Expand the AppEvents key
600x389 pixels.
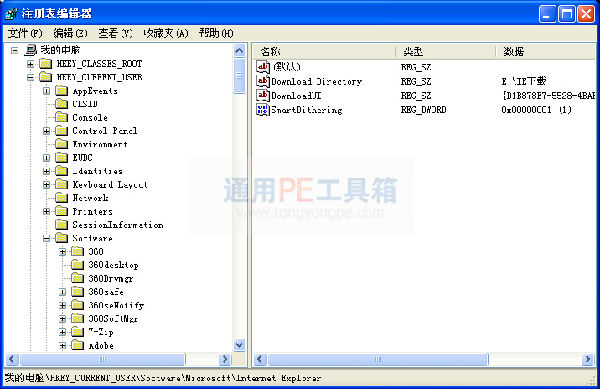(x=46, y=91)
